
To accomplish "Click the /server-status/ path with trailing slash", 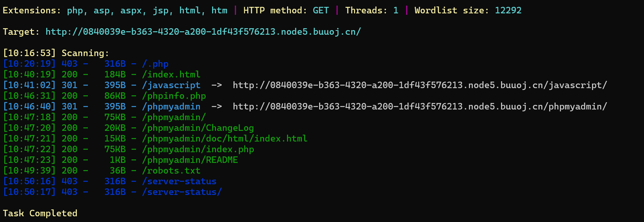I will (x=182, y=192).
